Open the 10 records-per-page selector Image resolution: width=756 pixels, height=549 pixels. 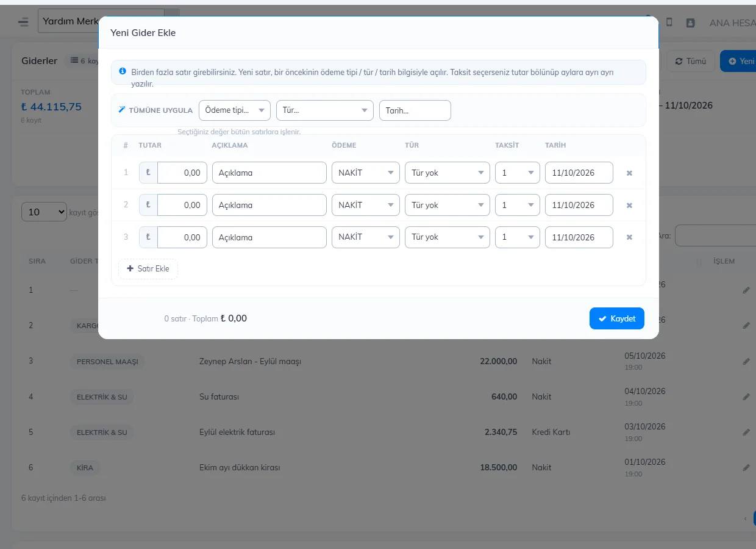click(x=44, y=212)
